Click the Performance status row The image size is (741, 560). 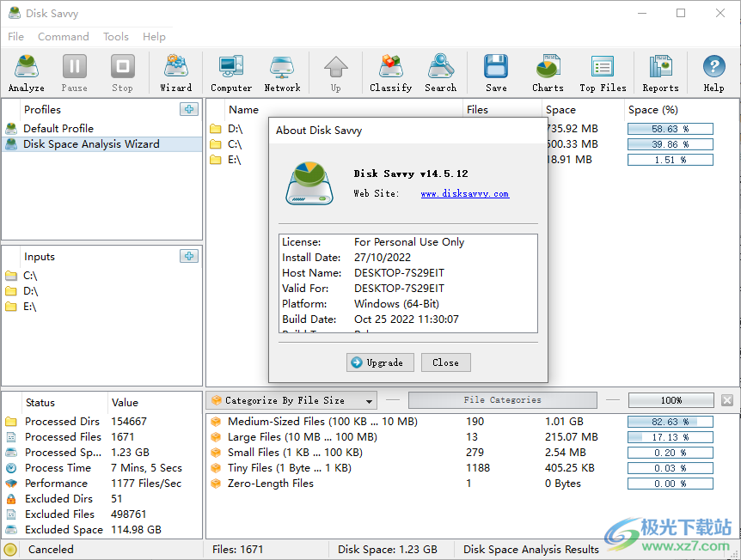pyautogui.click(x=101, y=484)
